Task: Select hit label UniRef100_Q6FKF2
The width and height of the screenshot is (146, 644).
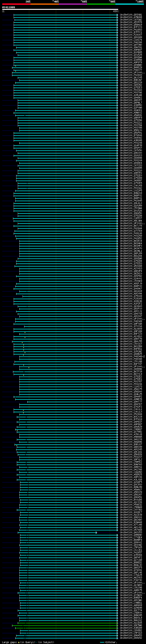Action: 131,557
